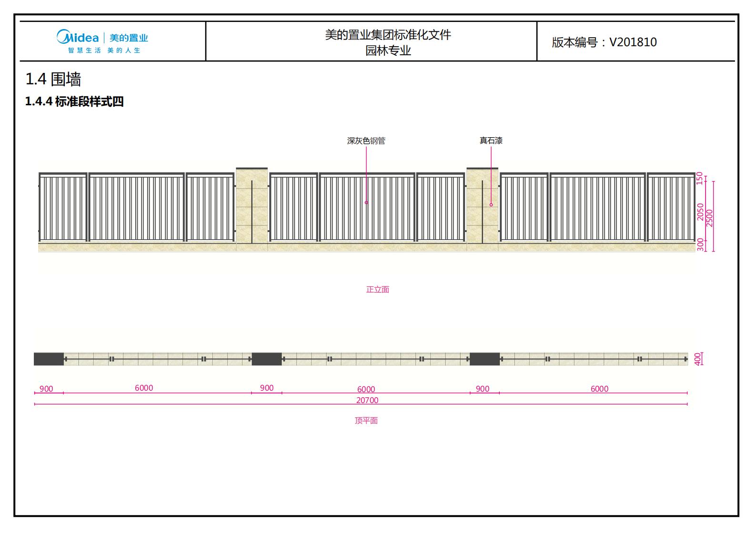Click the annotation label '真石漆'
This screenshot has height=535, width=756.
491,141
